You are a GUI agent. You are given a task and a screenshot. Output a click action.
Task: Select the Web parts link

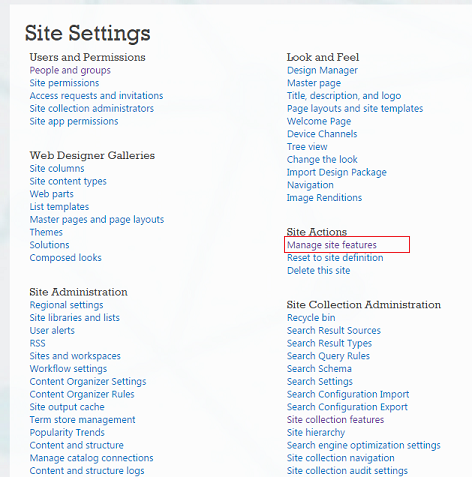click(52, 194)
